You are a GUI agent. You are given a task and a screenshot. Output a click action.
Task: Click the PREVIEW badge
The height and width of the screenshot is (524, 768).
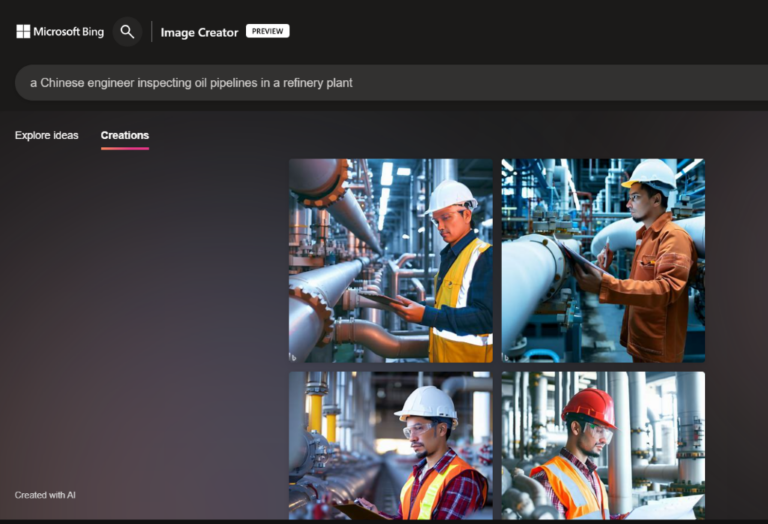pos(267,31)
